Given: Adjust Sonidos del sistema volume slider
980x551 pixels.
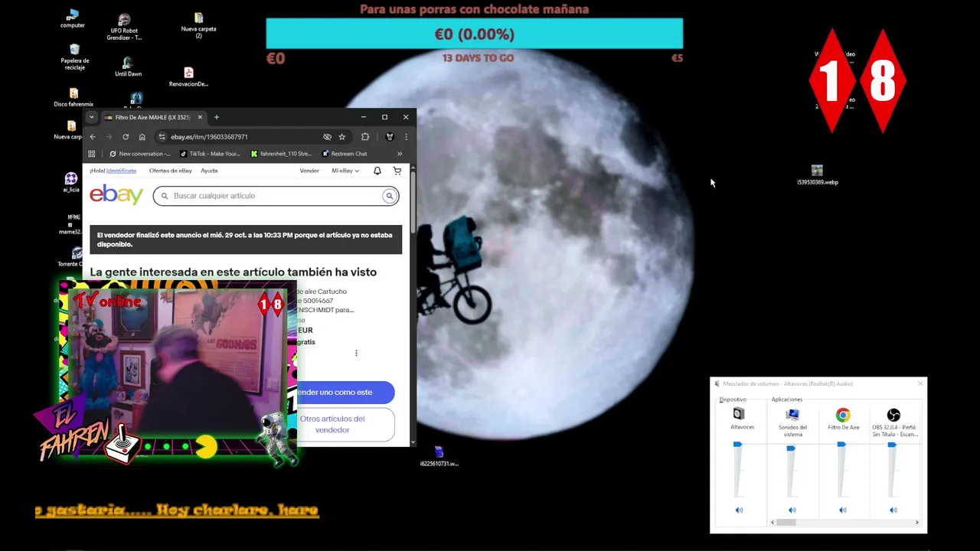Looking at the screenshot, I should click(x=791, y=448).
